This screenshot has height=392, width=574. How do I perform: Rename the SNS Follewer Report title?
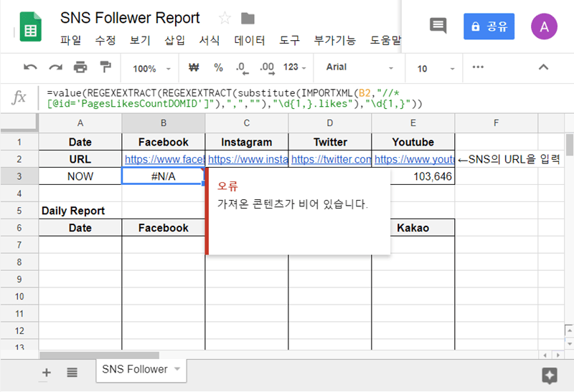(130, 17)
